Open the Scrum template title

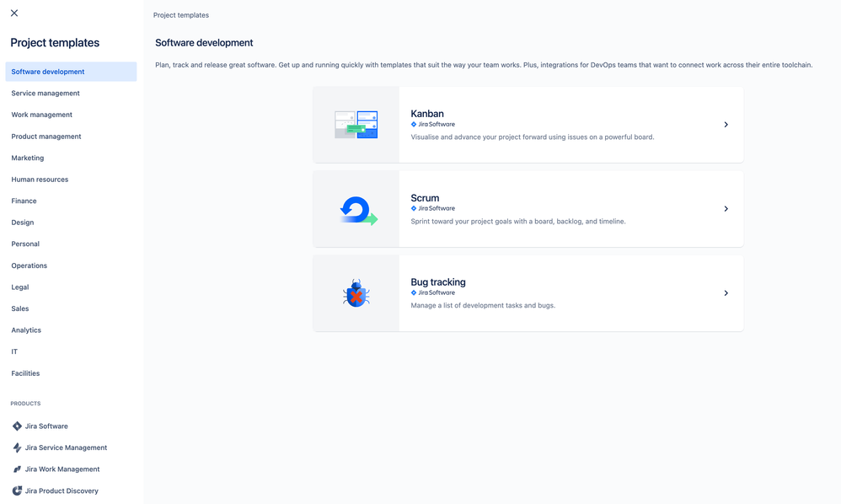coord(425,198)
